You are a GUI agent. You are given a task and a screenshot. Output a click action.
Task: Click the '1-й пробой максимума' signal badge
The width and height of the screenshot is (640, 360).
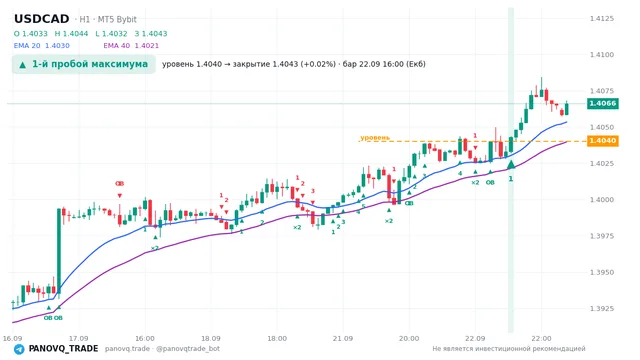pyautogui.click(x=84, y=64)
